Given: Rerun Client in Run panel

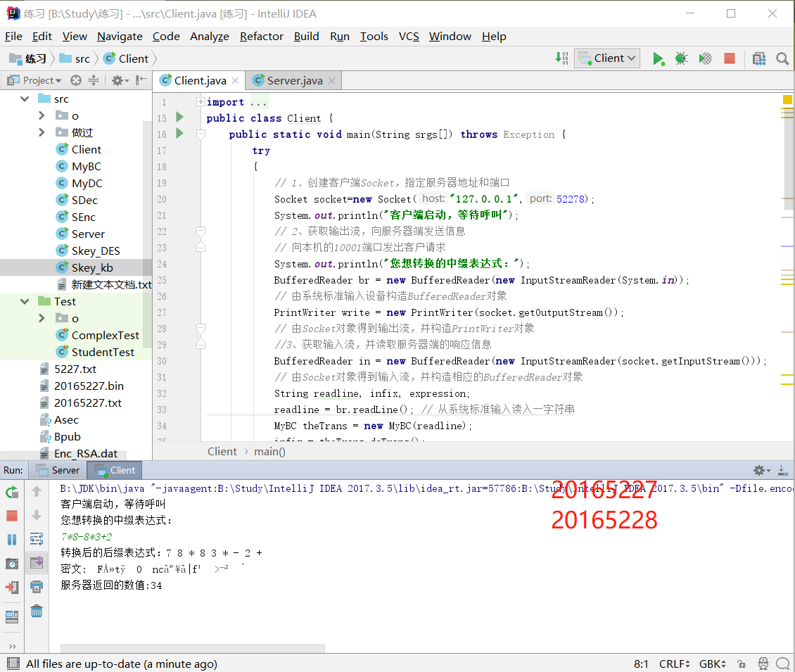Looking at the screenshot, I should tap(12, 492).
